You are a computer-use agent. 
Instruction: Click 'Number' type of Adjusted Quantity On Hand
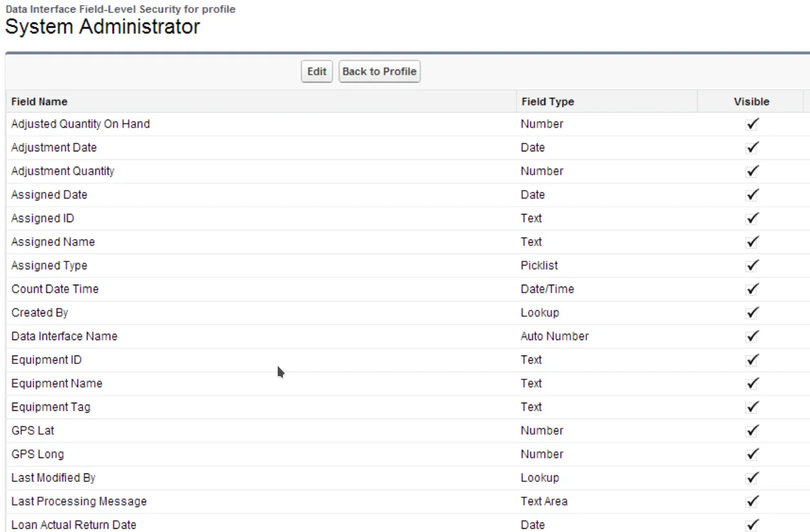pyautogui.click(x=542, y=124)
